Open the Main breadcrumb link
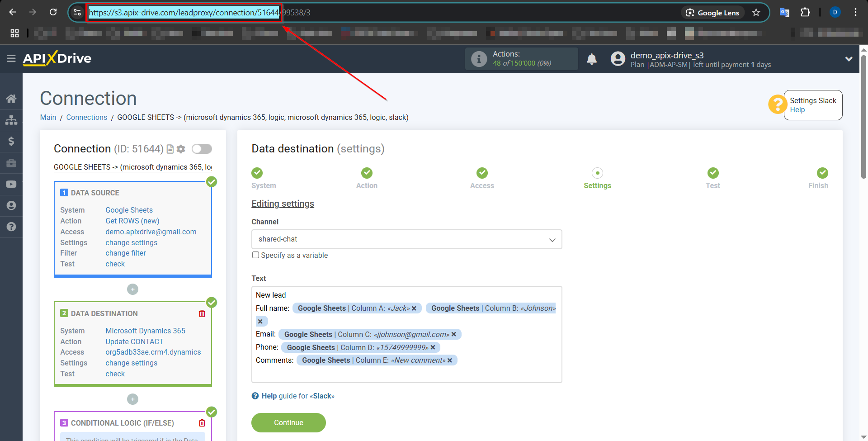Screen dimensions: 868x441 click(48, 117)
